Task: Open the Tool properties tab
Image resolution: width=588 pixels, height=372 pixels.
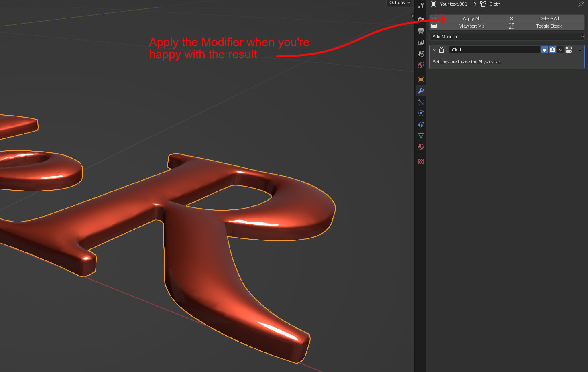Action: pyautogui.click(x=421, y=6)
